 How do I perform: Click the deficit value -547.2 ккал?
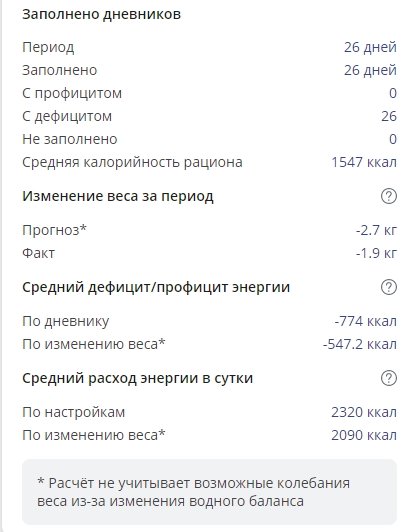[x=360, y=344]
